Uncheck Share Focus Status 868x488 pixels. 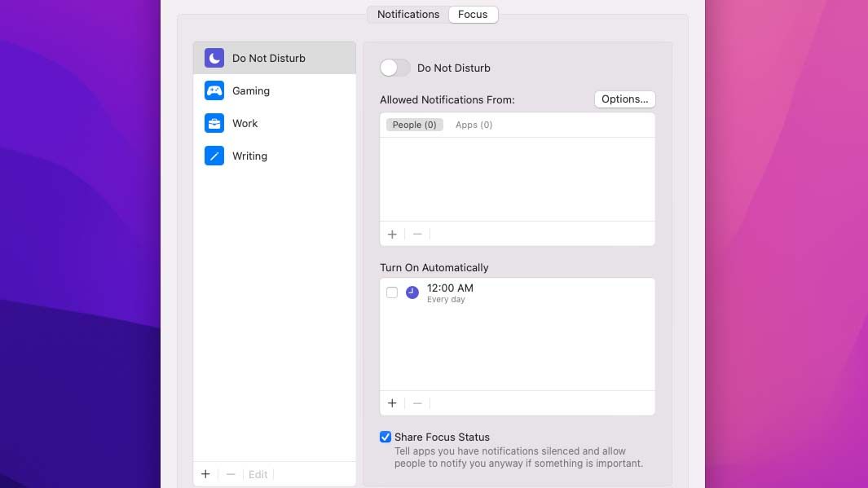[x=386, y=437]
